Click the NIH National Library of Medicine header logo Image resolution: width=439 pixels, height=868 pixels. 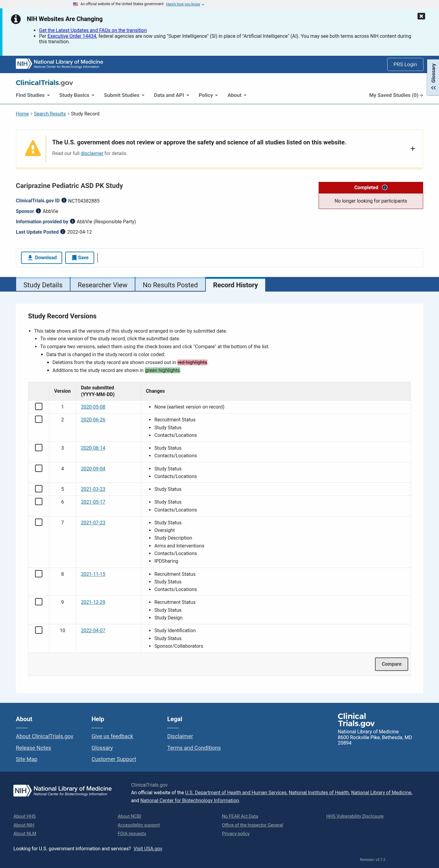coord(59,64)
